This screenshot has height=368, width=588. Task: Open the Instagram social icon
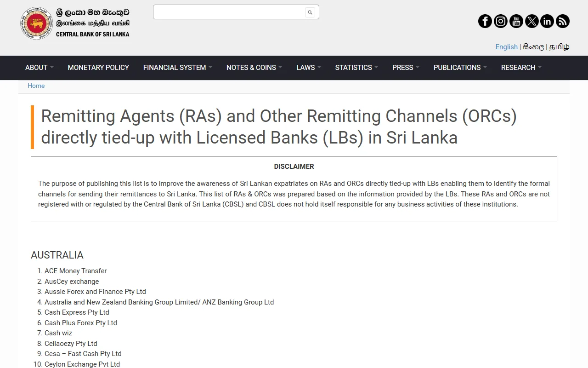click(501, 21)
